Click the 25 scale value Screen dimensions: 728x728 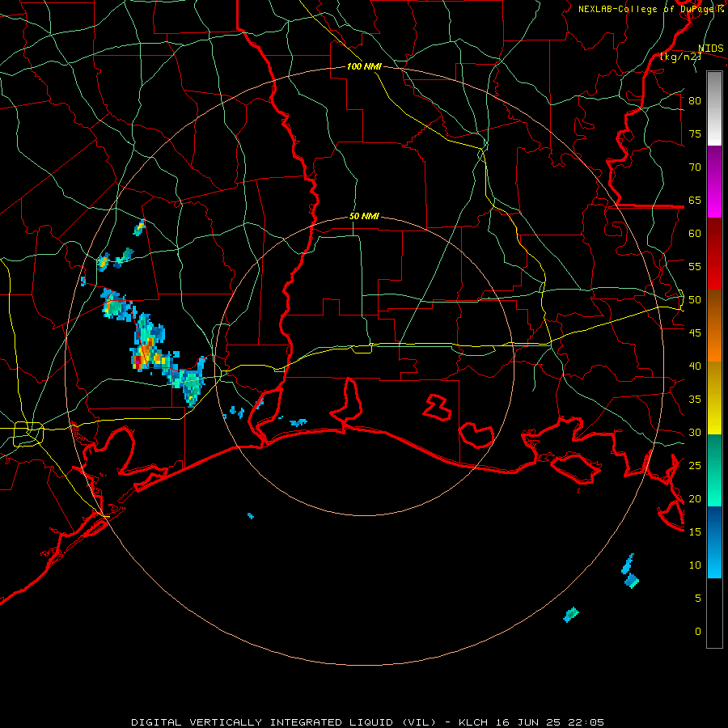click(x=695, y=466)
